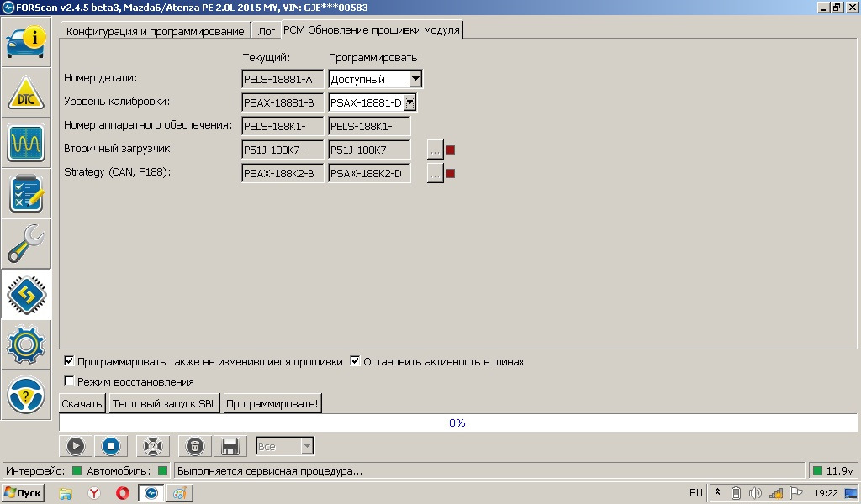This screenshot has width=861, height=504.
Task: Open the 'Все' filter dropdown
Action: [x=308, y=446]
